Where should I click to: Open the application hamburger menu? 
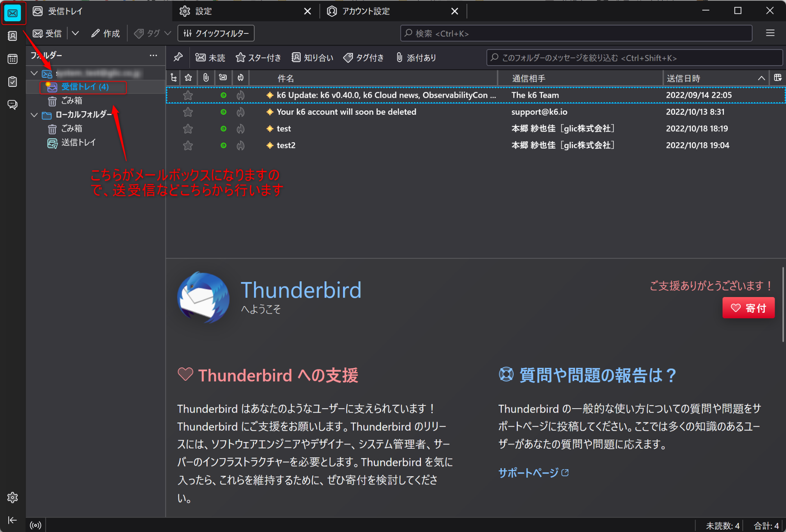(x=770, y=33)
